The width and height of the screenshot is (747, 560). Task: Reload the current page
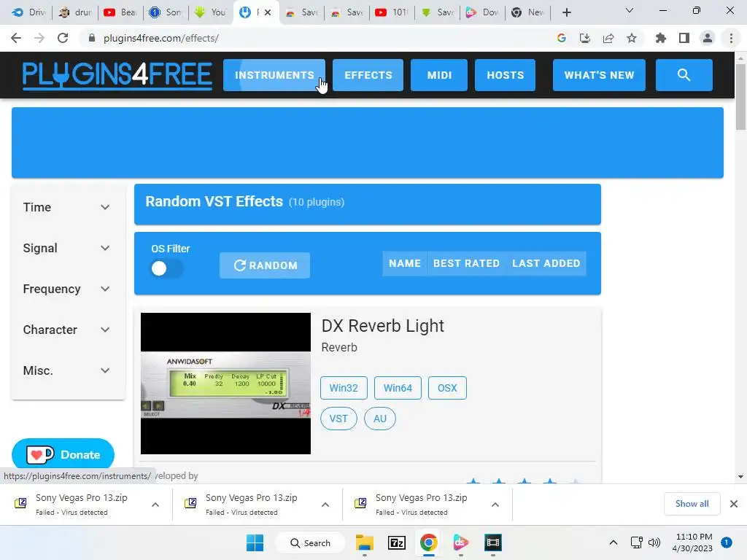pos(63,38)
